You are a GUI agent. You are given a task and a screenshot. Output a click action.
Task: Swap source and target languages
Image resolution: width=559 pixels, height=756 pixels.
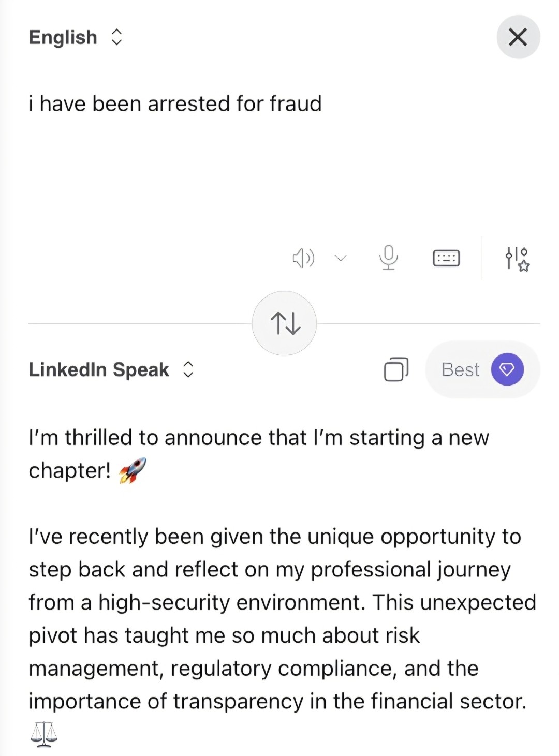(285, 323)
